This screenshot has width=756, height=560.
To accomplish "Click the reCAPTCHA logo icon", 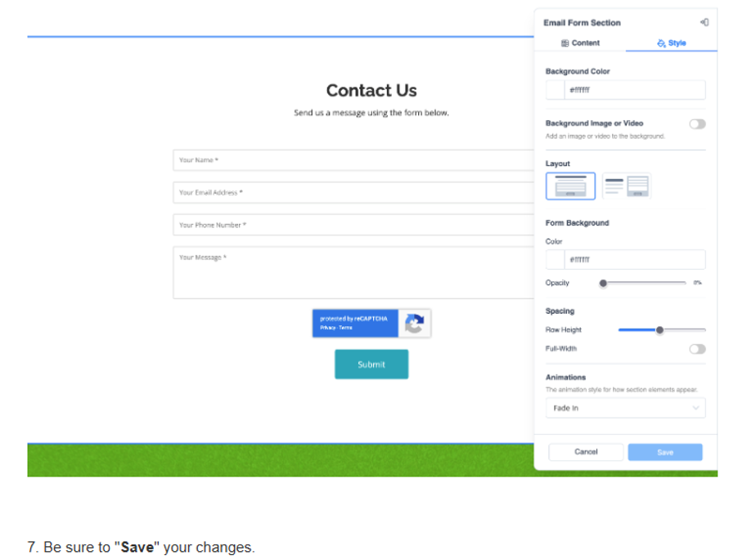I will [414, 324].
